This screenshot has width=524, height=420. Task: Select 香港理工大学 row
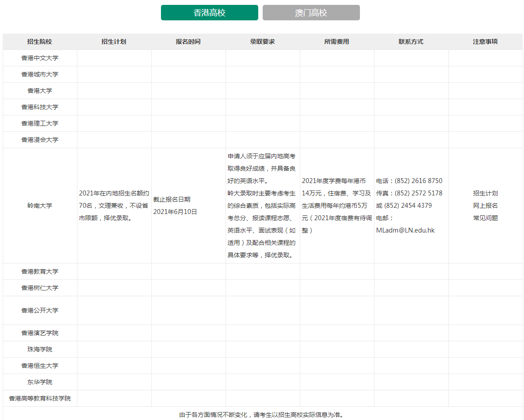40,124
